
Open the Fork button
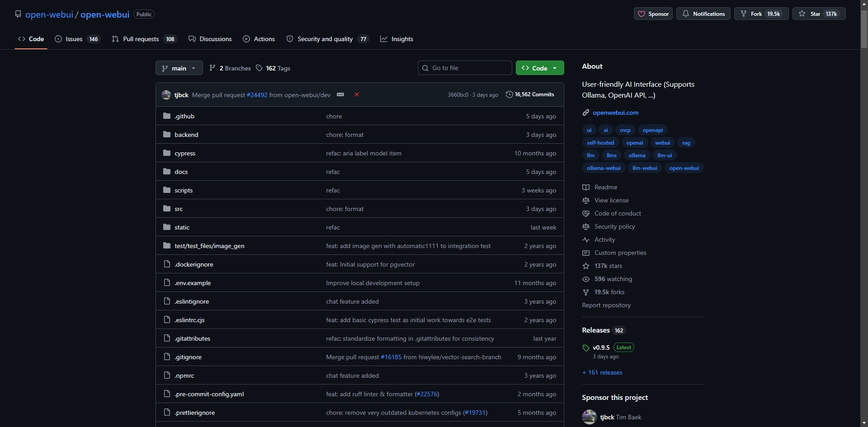[x=761, y=14]
